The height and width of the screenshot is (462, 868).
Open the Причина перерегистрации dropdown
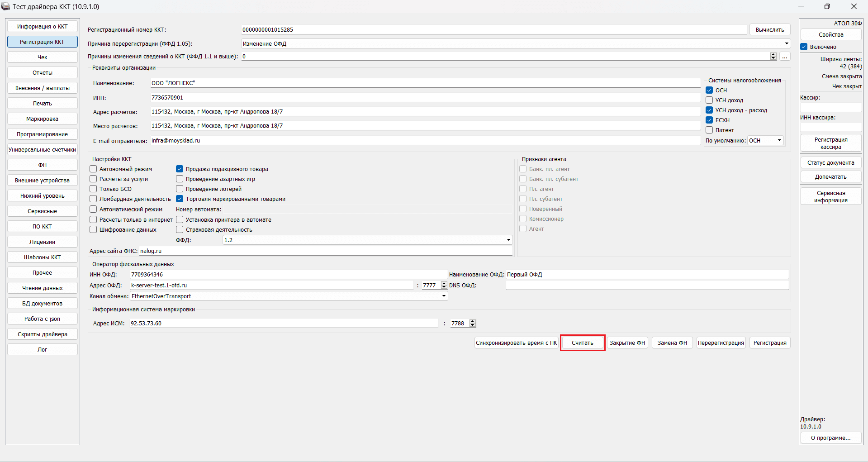click(787, 43)
